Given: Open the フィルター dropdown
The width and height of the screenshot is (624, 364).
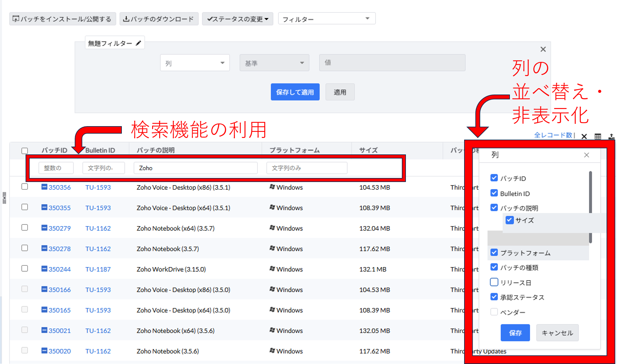Looking at the screenshot, I should [327, 19].
